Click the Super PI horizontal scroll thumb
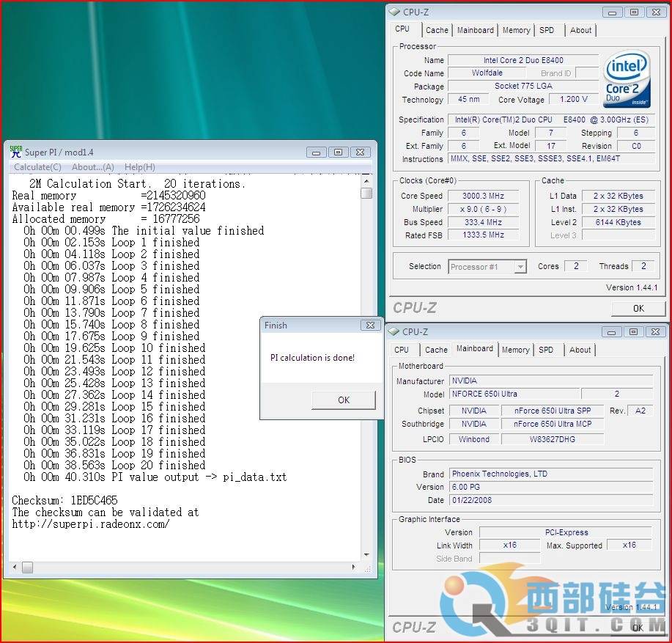 [27, 567]
